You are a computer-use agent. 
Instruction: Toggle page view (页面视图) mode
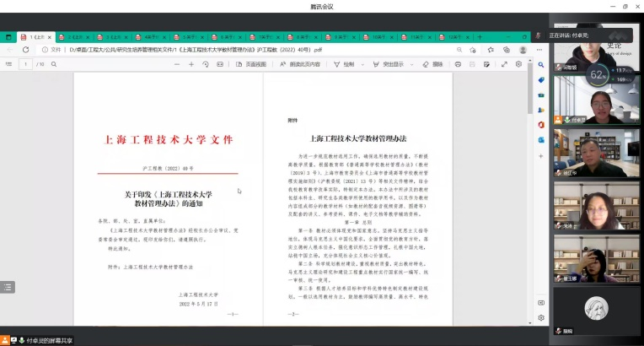(x=250, y=64)
